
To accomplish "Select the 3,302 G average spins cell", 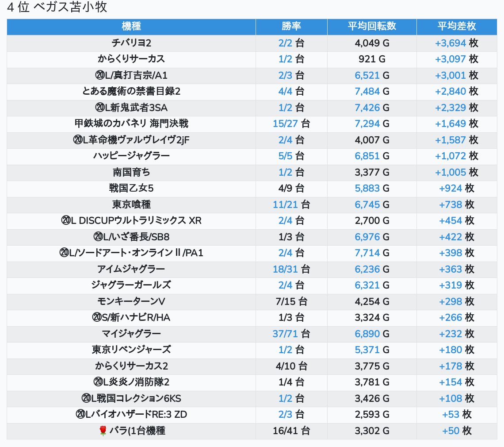I will (372, 431).
